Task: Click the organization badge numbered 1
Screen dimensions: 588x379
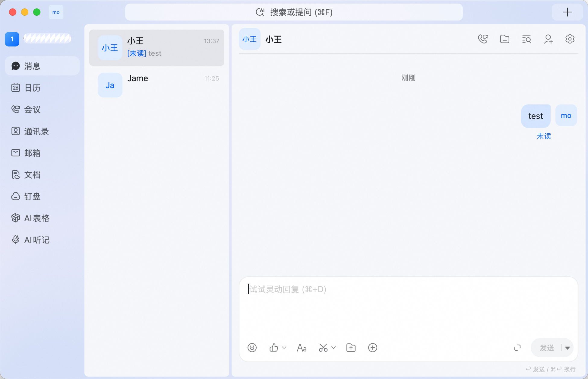Action: (x=12, y=39)
